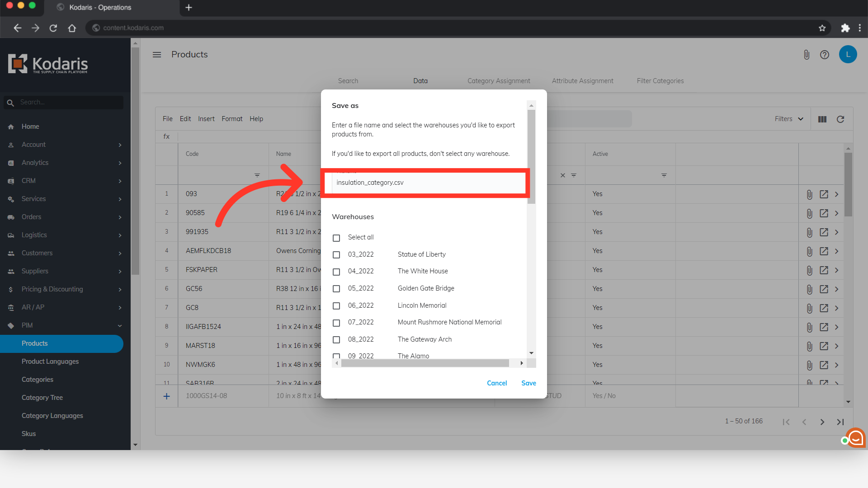Check the Select all warehouses checkbox
The width and height of the screenshot is (868, 488).
336,238
